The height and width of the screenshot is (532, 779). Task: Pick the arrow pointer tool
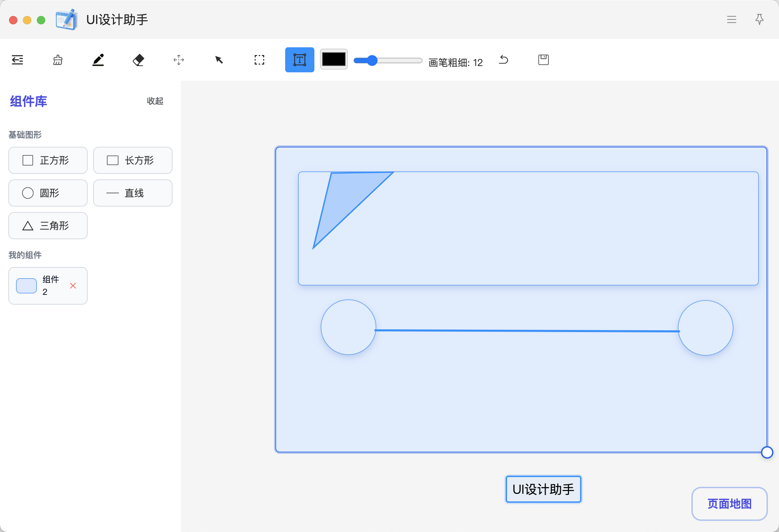pos(219,60)
